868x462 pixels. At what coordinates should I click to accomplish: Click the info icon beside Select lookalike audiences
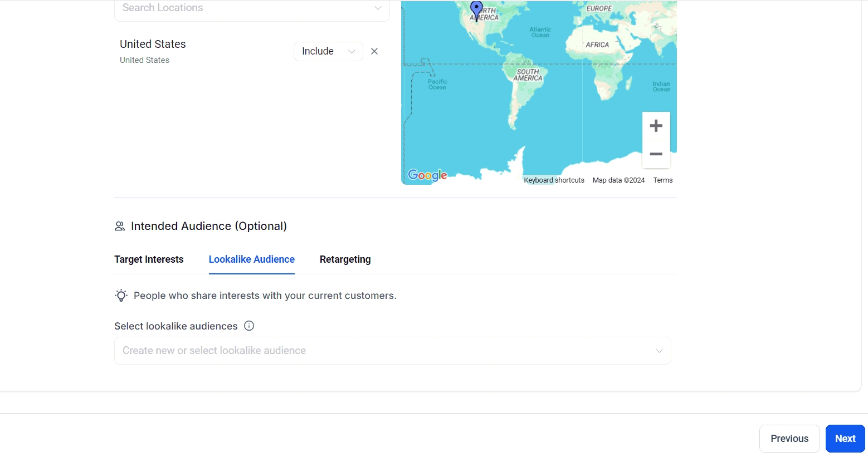[x=249, y=326]
